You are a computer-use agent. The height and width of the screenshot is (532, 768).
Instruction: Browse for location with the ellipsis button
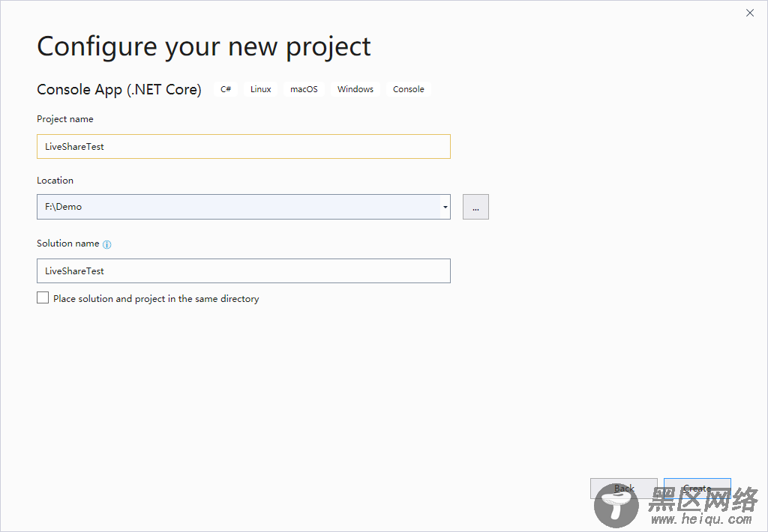click(x=475, y=207)
